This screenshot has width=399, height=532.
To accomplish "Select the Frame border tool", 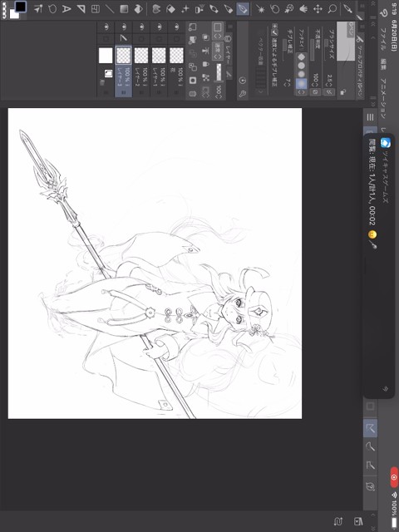I will tap(96, 9).
